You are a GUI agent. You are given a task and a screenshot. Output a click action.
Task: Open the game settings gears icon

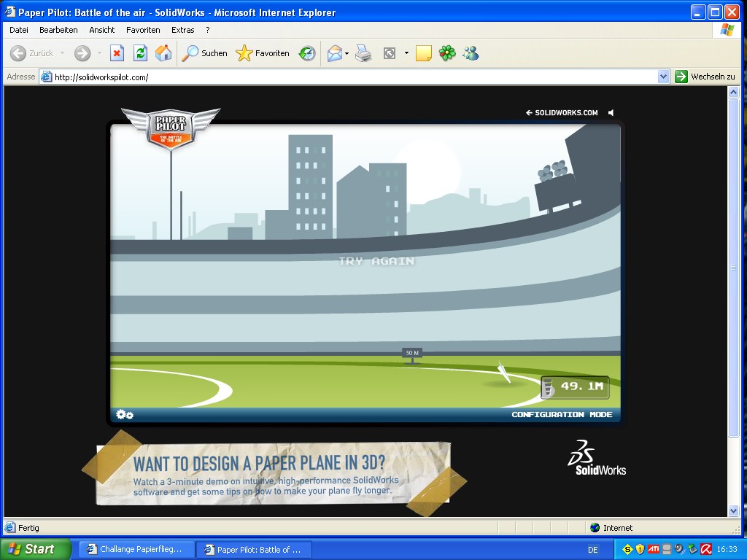tap(125, 414)
